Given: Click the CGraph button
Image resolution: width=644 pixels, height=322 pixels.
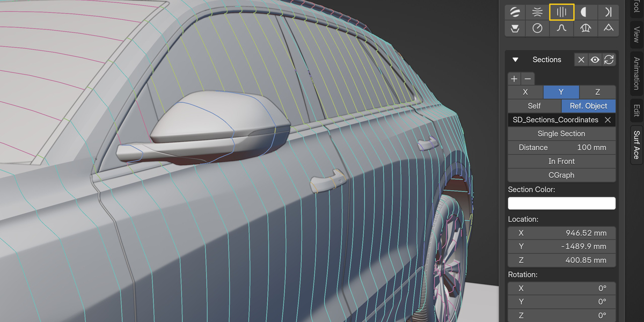Looking at the screenshot, I should (x=561, y=175).
